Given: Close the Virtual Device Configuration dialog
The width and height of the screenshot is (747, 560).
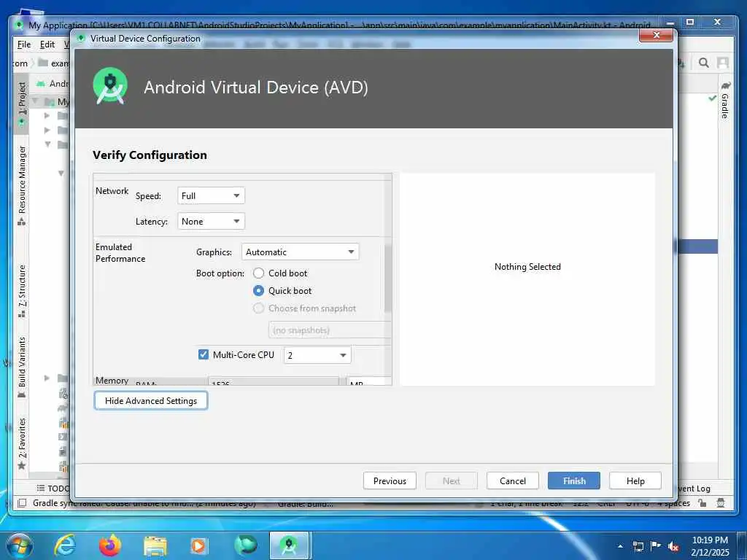Looking at the screenshot, I should click(x=657, y=35).
